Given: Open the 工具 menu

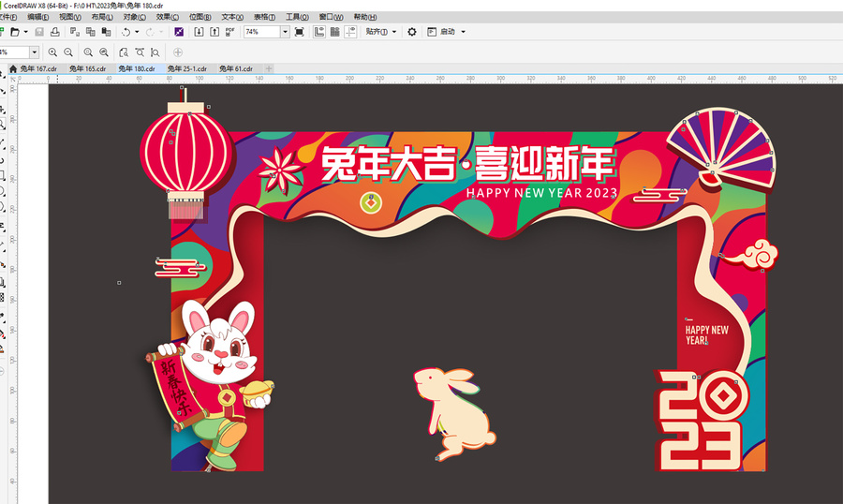Looking at the screenshot, I should pyautogui.click(x=297, y=17).
